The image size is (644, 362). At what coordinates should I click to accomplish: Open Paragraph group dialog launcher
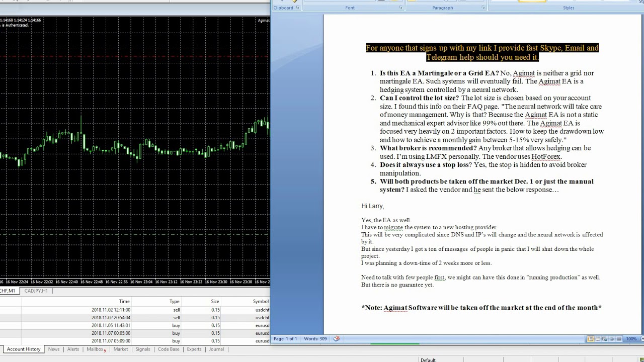pyautogui.click(x=483, y=8)
